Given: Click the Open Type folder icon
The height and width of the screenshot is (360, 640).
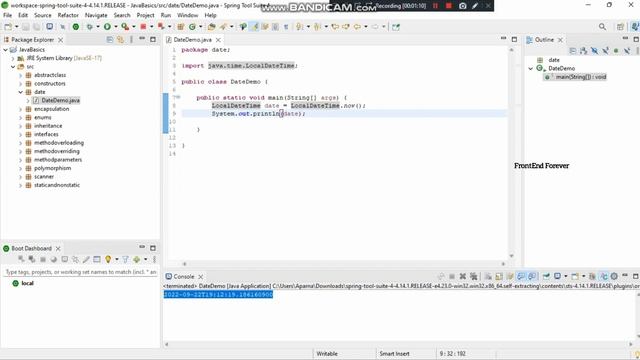Looking at the screenshot, I should click(211, 27).
